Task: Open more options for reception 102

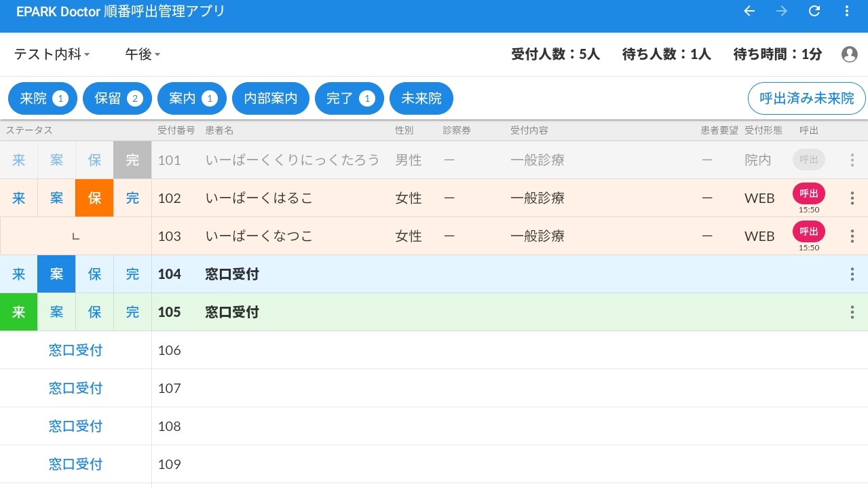Action: 852,198
